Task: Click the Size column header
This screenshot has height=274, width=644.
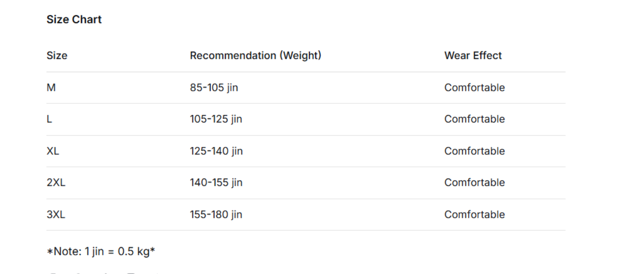Action: pyautogui.click(x=57, y=56)
